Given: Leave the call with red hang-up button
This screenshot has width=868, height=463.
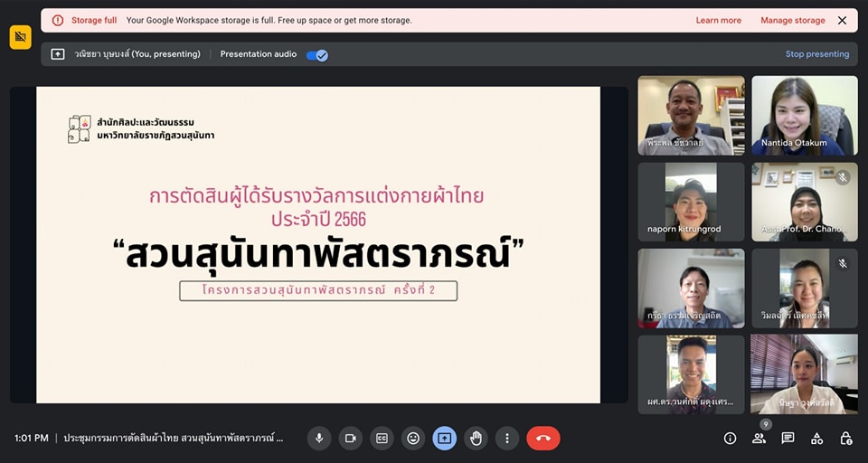Looking at the screenshot, I should pos(542,439).
